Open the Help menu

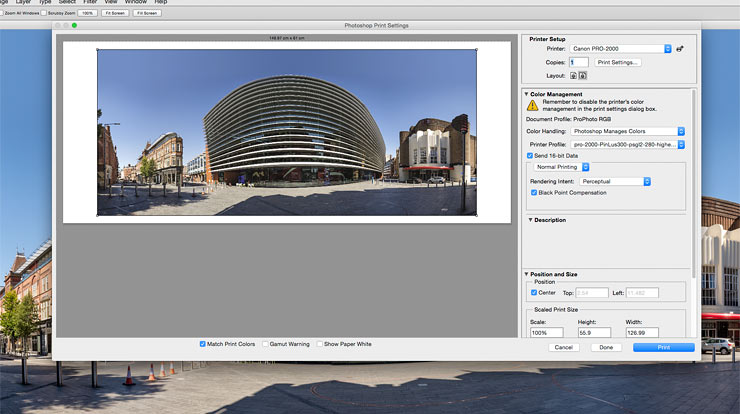point(160,2)
